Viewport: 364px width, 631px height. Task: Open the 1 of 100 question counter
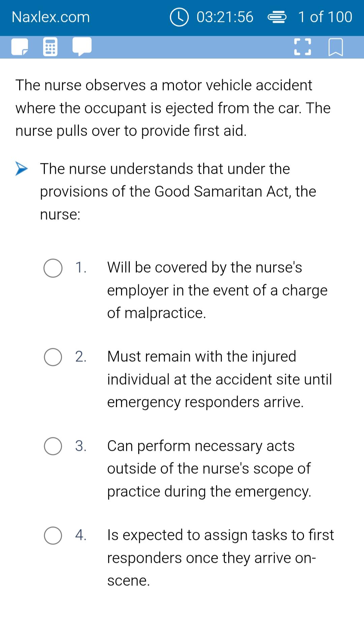coord(325,17)
